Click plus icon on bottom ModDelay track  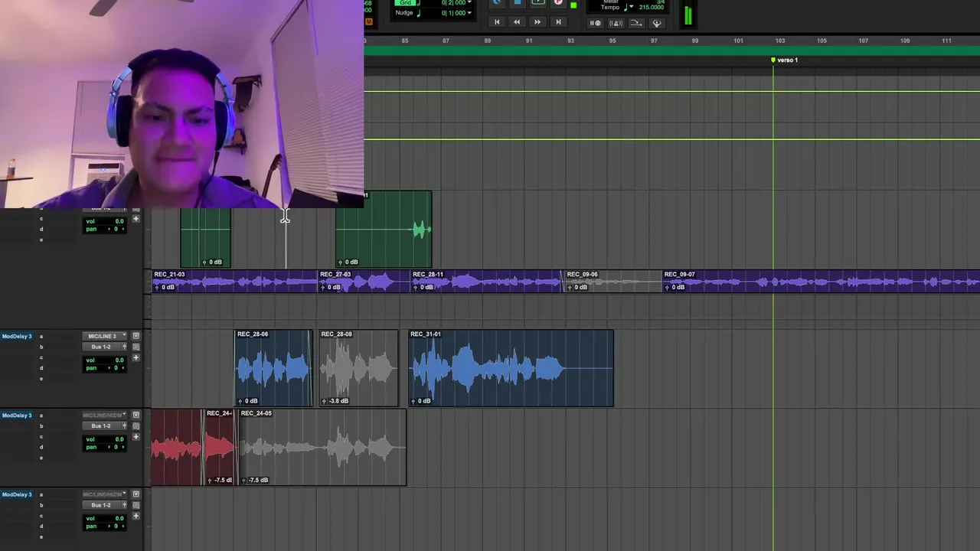click(x=136, y=516)
